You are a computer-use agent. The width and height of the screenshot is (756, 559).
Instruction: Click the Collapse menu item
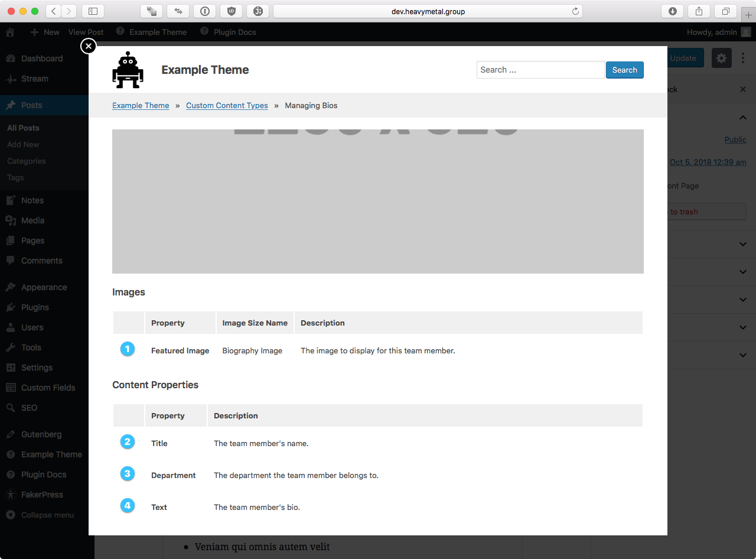pyautogui.click(x=40, y=515)
